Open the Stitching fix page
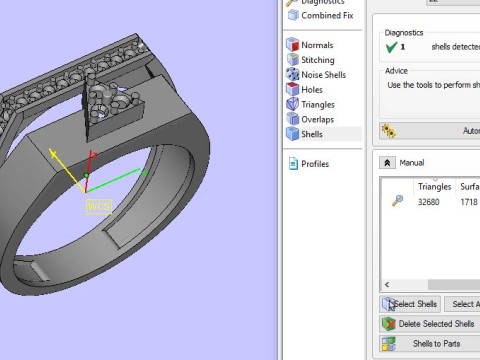Screen dimensions: 480x360 click(x=318, y=60)
